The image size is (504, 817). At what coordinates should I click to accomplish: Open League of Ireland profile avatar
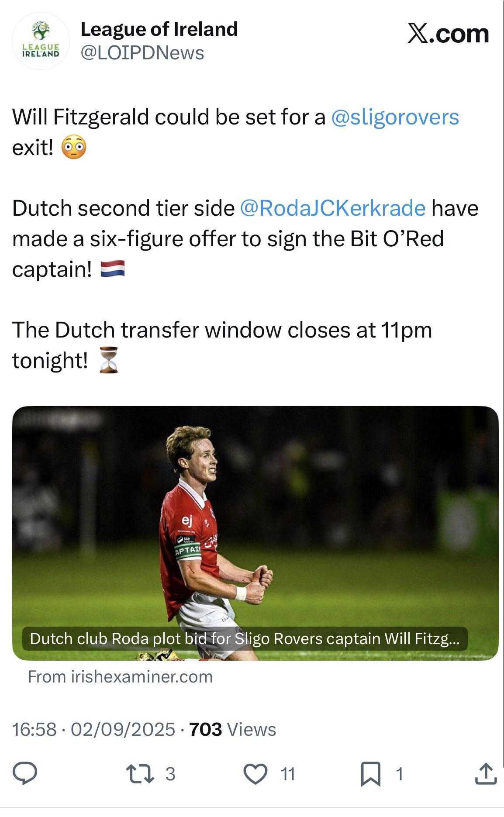[x=41, y=41]
